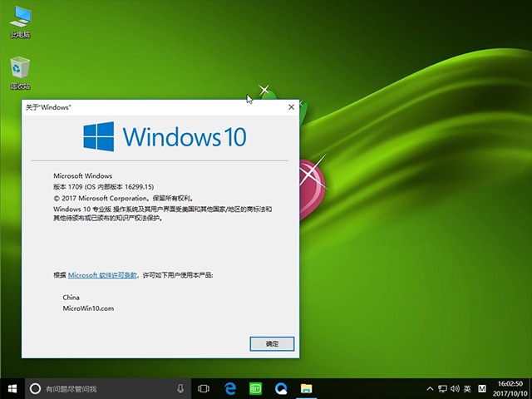Screen dimensions: 532x399
Task: Open the blue browser icon beside iQIYI
Action: [281, 389]
